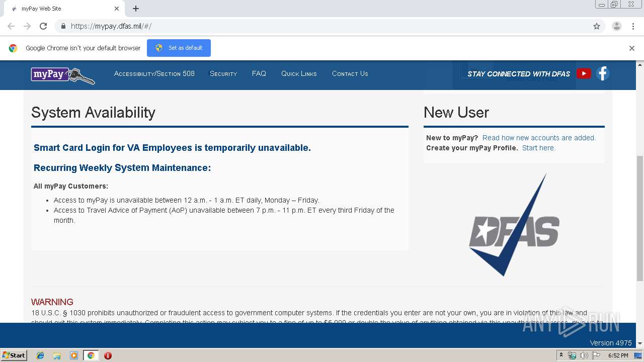Viewport: 644px width, 362px height.
Task: Click the browser forward arrow
Action: click(27, 26)
